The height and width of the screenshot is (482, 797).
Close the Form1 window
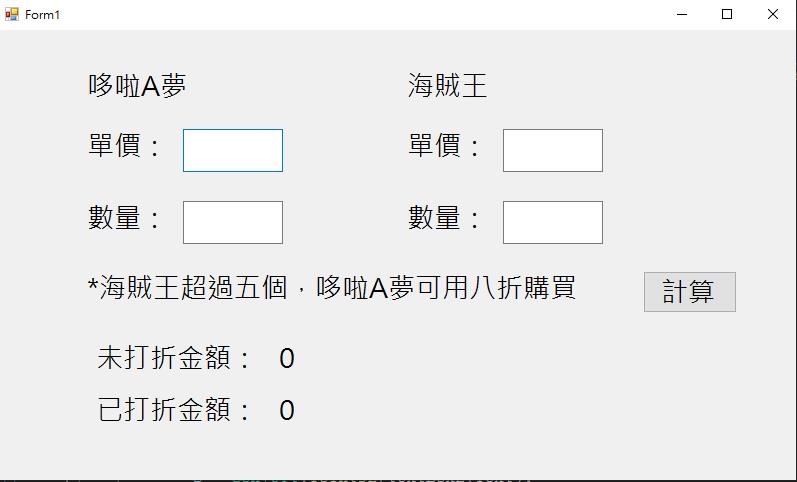(773, 14)
